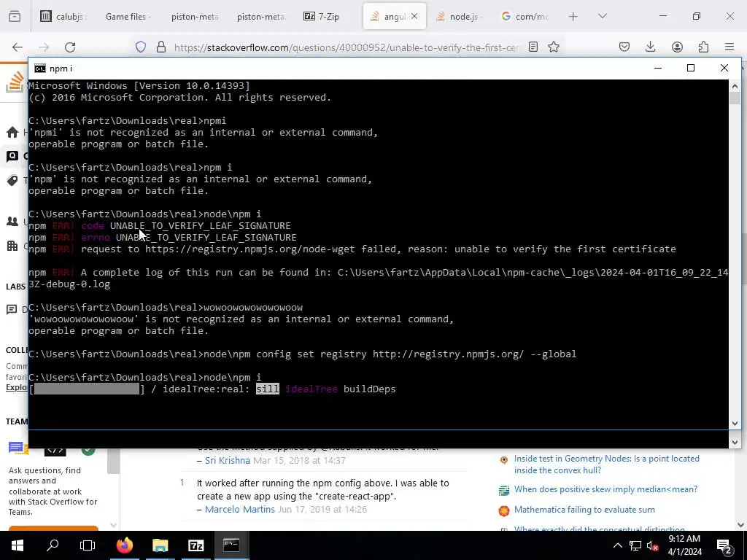Screen dimensions: 747x560
Task: Click Command Prompt taskbar button
Action: tap(231, 545)
